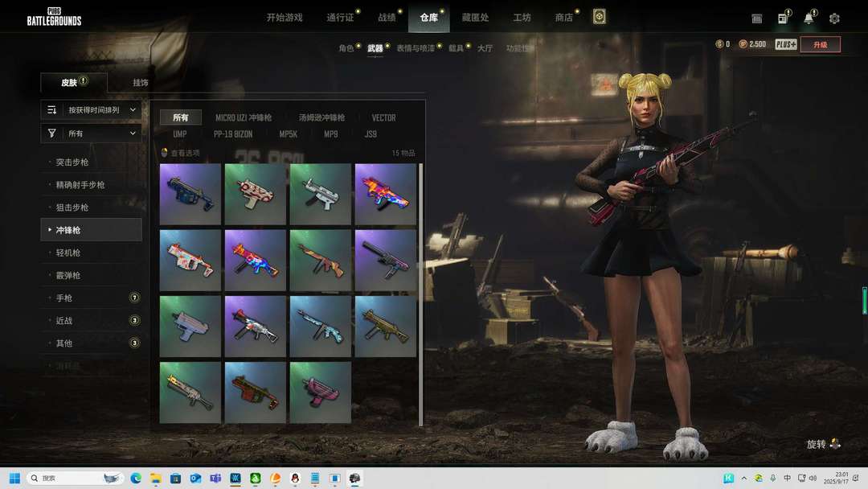Viewport: 868px width, 489px height.
Task: Open the 通行证 tab
Action: coord(340,18)
